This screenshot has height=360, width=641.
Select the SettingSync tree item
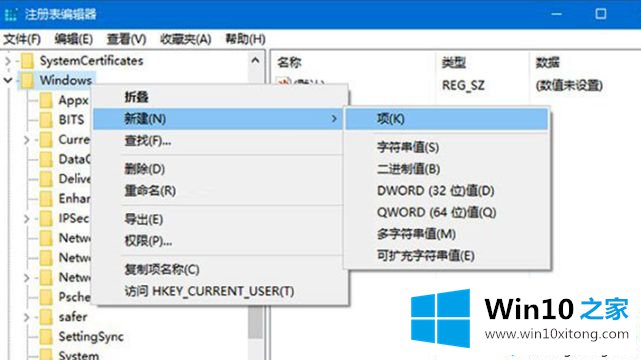[x=91, y=336]
